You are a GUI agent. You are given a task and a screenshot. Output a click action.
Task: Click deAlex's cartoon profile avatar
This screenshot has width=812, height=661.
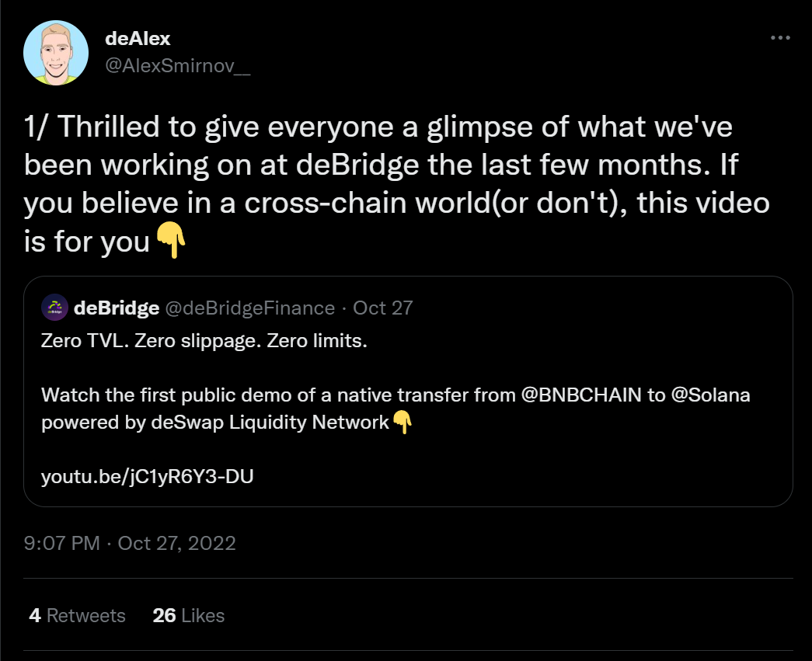55,54
